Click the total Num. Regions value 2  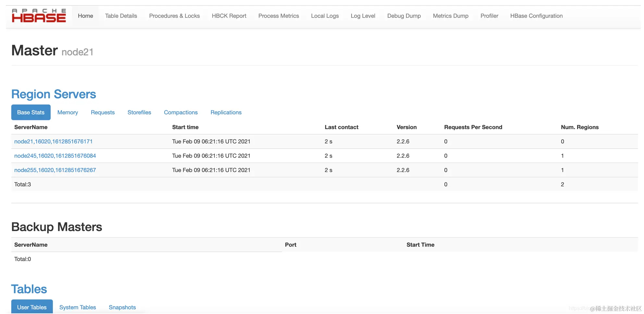click(x=563, y=184)
